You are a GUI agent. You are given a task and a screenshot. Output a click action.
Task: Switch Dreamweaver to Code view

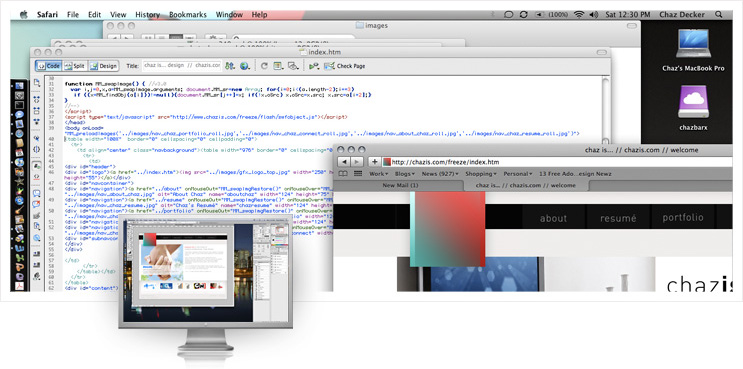click(48, 66)
